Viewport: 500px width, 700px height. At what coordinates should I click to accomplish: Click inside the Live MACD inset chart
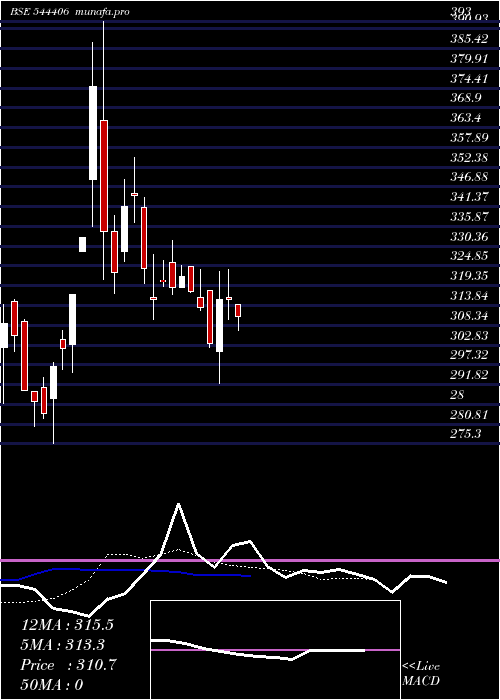275,650
